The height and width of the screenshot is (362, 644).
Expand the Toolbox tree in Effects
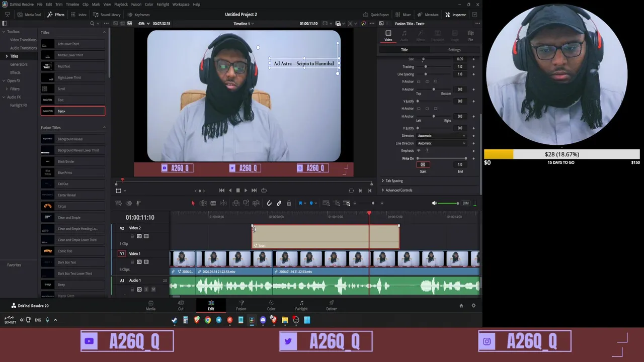3,32
